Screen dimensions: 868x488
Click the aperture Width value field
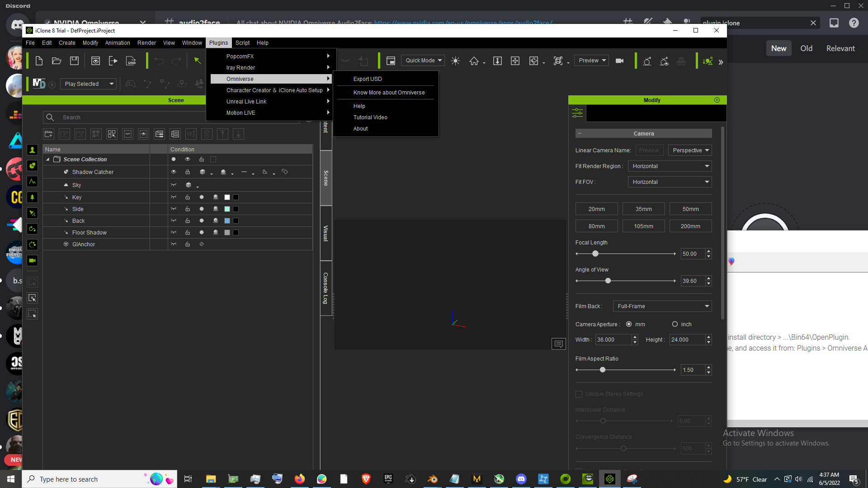(x=613, y=339)
